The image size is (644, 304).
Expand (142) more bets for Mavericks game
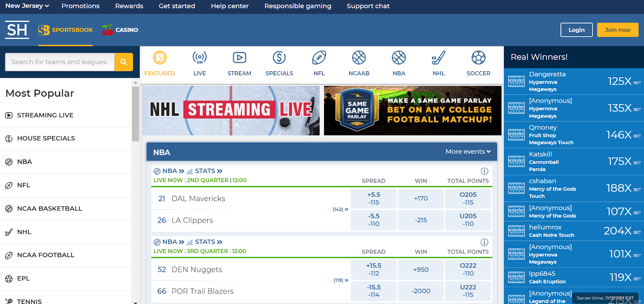click(x=341, y=209)
